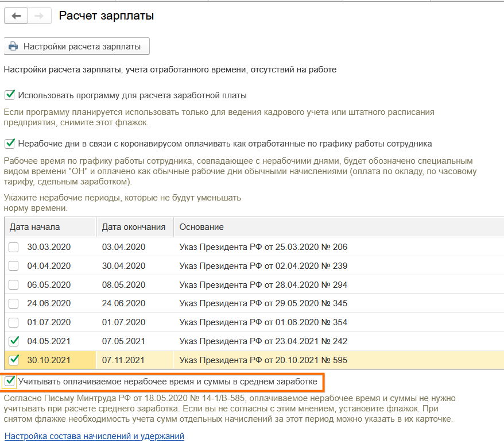Uncheck the 30.10.2021 period checkbox
504x443 pixels.
[14, 360]
